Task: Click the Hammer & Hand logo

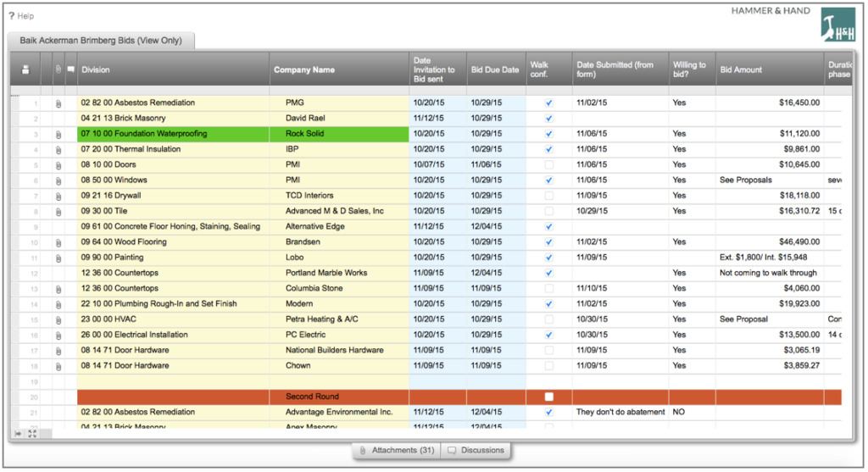Action: tap(837, 25)
